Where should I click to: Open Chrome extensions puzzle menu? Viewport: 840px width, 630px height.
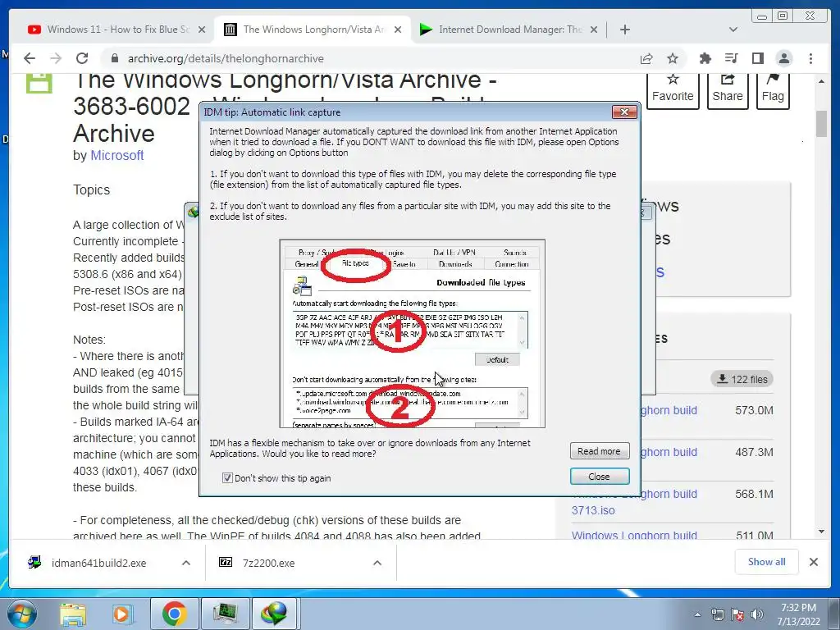705,58
